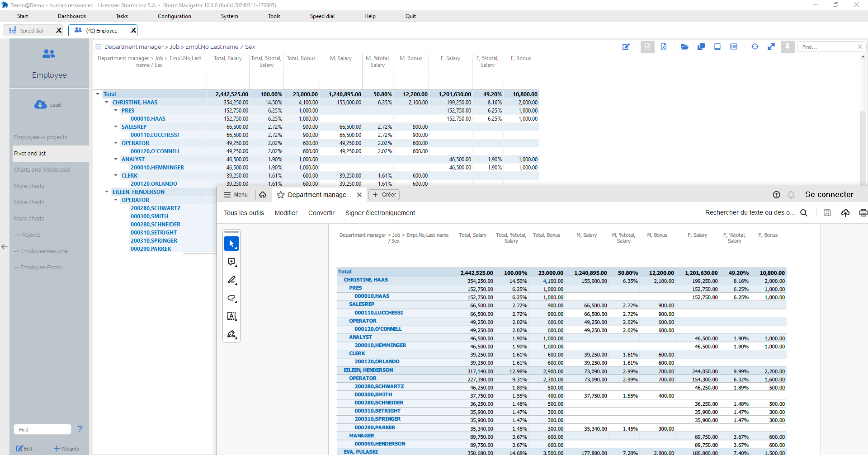Close the Department manage... PDF tab
The height and width of the screenshot is (455, 868).
tap(359, 195)
